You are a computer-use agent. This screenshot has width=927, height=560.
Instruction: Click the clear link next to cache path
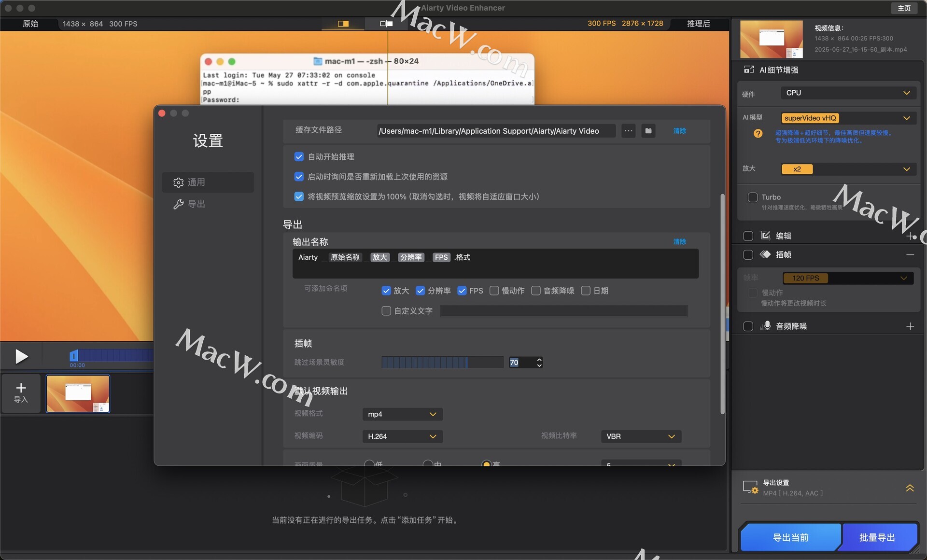[680, 131]
